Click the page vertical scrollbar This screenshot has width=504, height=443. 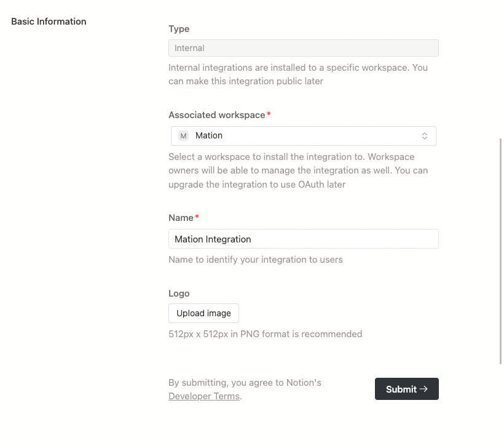(x=500, y=251)
